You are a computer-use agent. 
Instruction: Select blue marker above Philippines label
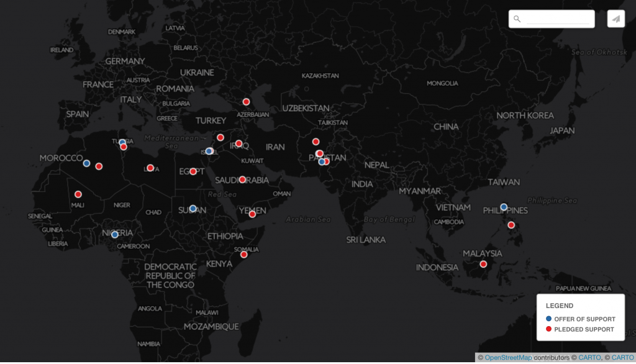tap(504, 207)
